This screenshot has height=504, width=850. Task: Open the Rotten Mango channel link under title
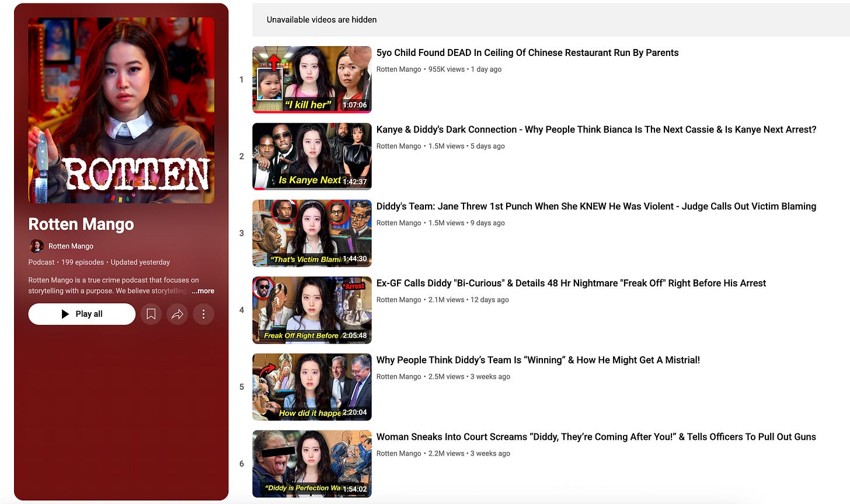71,246
